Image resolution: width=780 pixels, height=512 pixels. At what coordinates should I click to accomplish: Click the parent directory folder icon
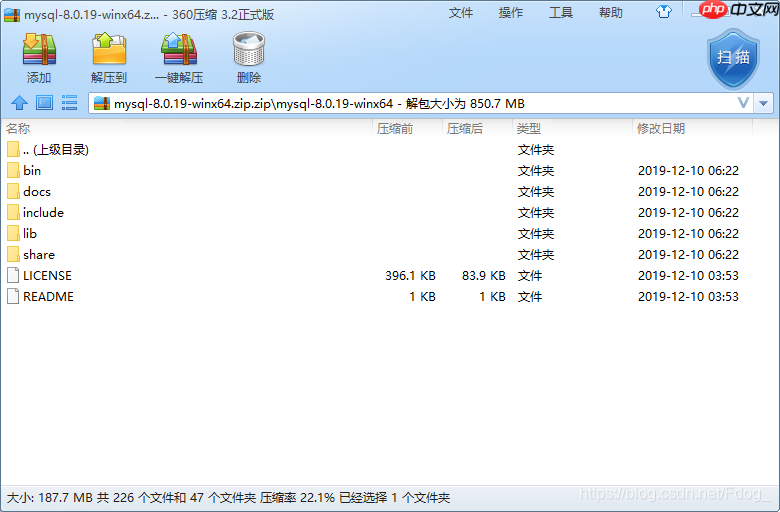coord(13,149)
